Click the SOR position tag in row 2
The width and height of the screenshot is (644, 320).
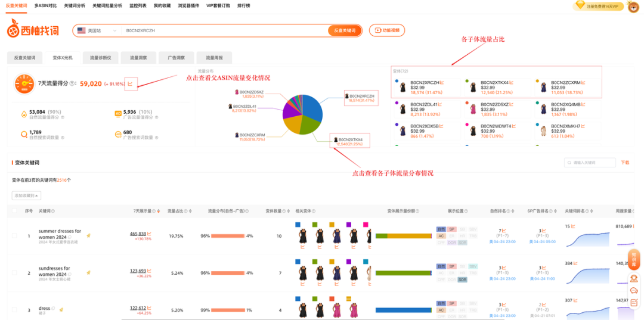pyautogui.click(x=463, y=280)
